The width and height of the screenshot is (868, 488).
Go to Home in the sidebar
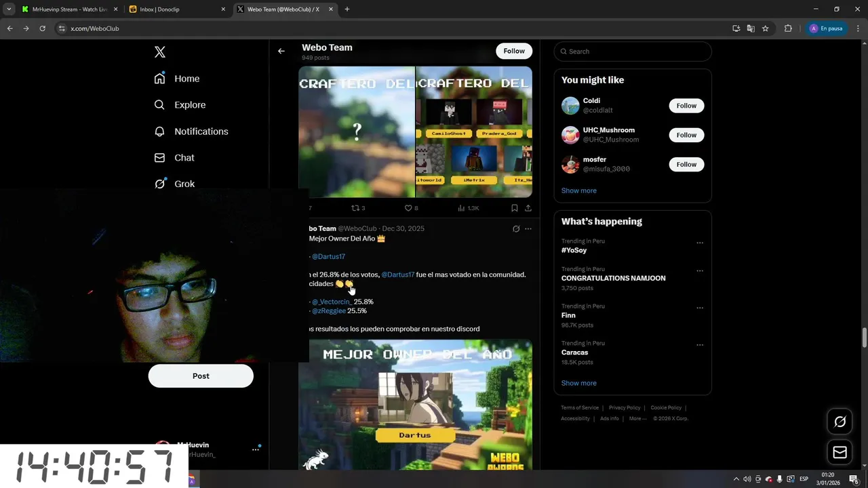(177, 79)
